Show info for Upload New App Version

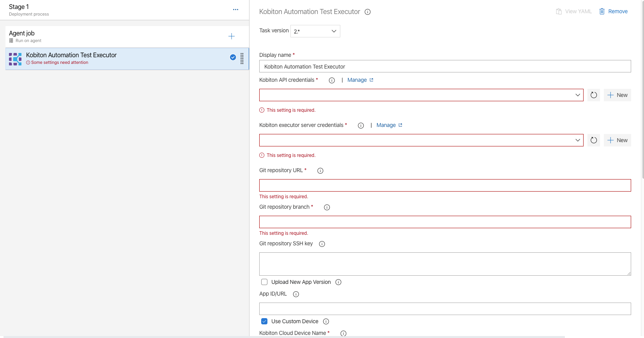(338, 282)
